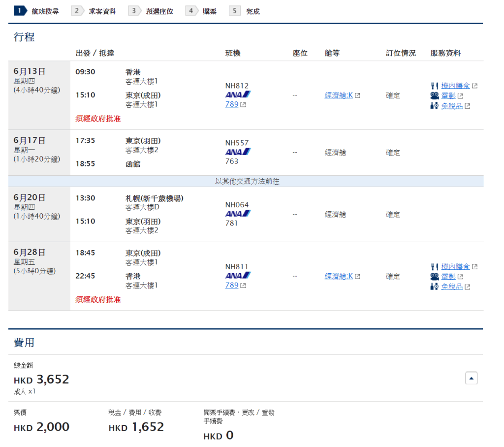Click the meal icon for flight NH811

[x=434, y=267]
